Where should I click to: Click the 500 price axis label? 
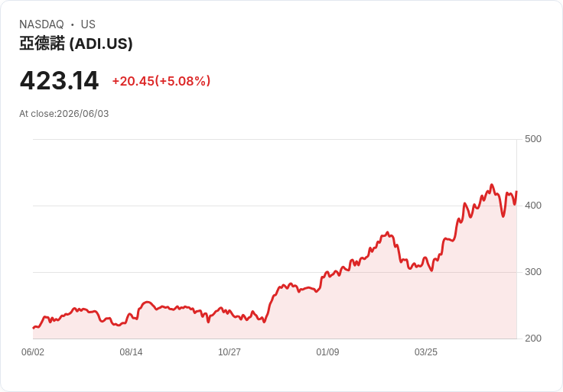(x=533, y=139)
